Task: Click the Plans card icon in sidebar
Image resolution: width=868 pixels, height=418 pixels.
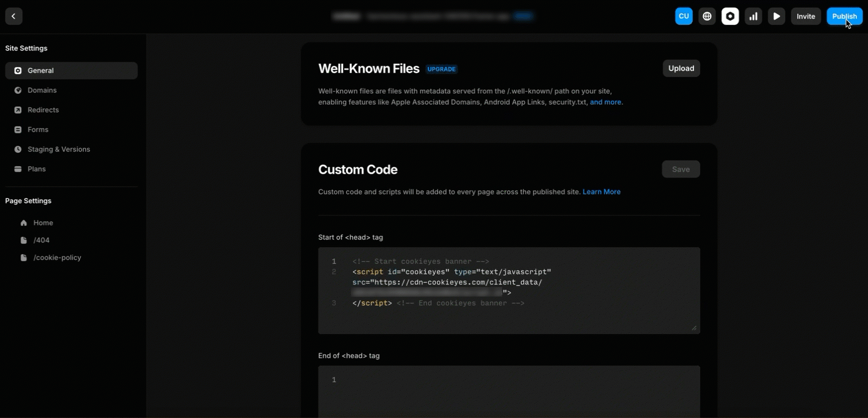Action: pyautogui.click(x=18, y=168)
